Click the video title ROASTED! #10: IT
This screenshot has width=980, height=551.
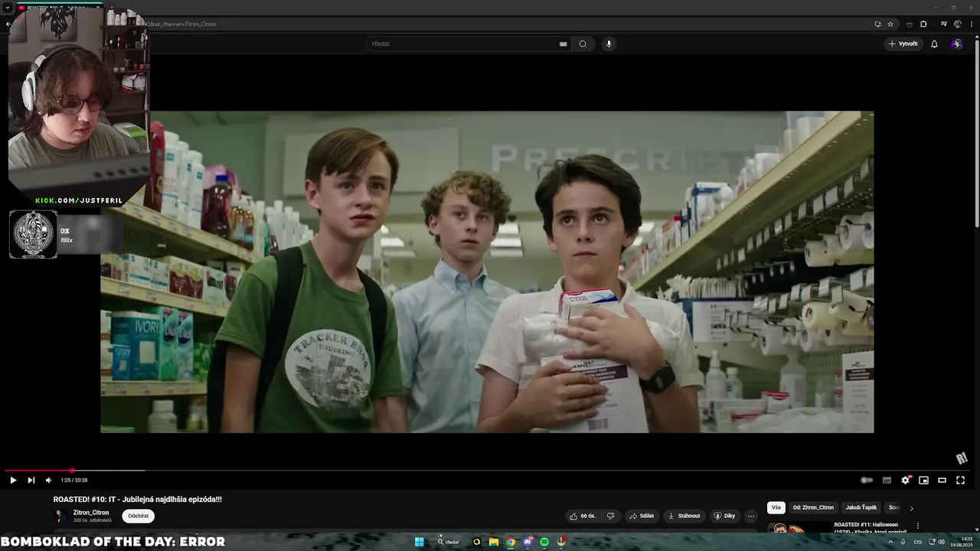click(138, 499)
